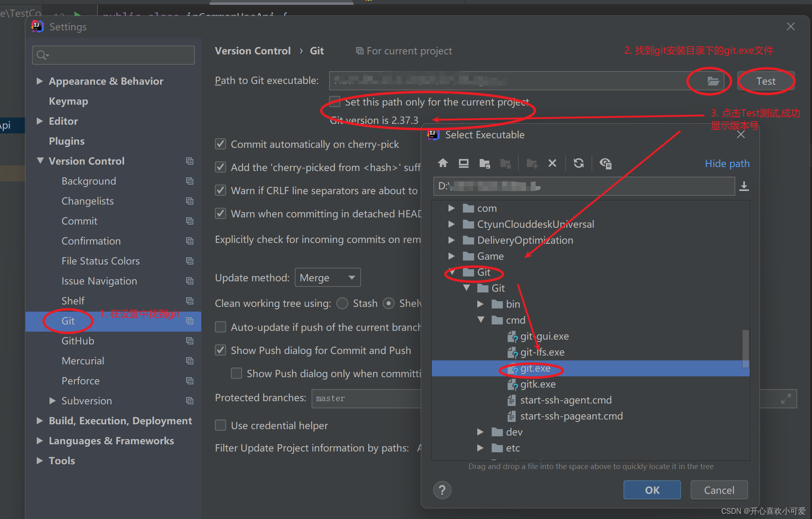Click the help question mark button
Viewport: 812px width, 519px height.
pos(442,490)
